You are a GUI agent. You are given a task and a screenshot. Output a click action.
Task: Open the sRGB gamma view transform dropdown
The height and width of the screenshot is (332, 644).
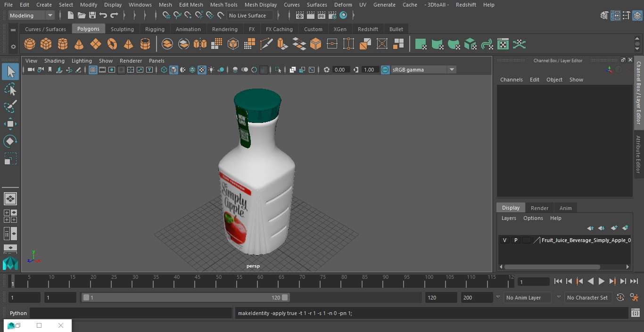point(423,70)
